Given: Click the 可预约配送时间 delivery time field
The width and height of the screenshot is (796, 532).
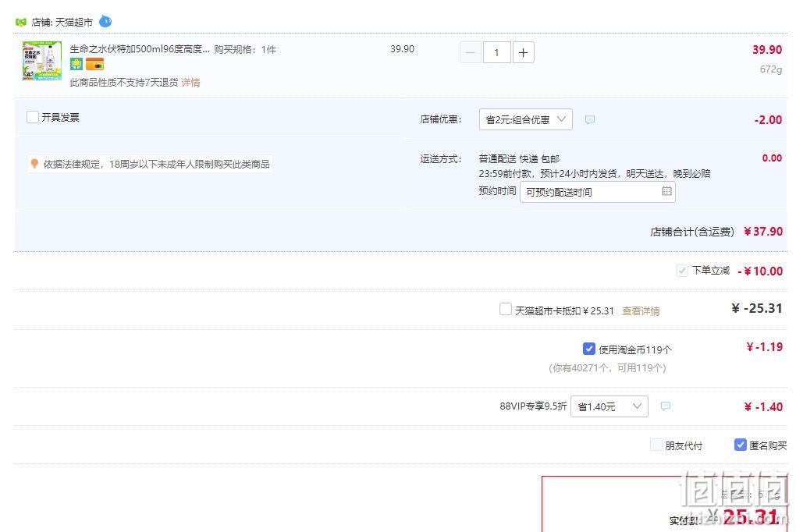Looking at the screenshot, I should (x=598, y=192).
